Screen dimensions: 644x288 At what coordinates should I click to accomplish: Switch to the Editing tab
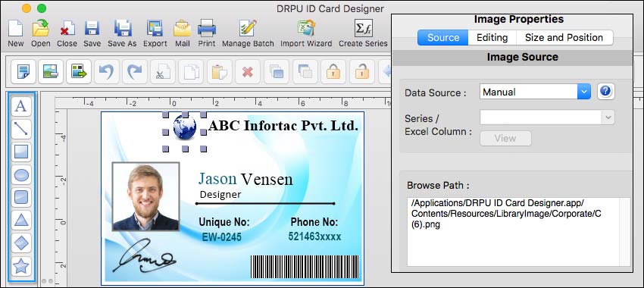pyautogui.click(x=492, y=38)
